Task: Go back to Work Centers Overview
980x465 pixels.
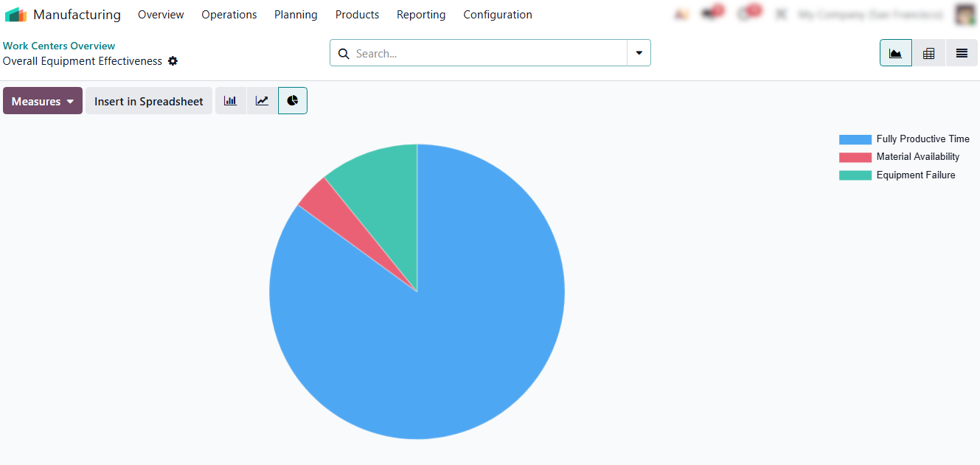Action: [x=59, y=46]
